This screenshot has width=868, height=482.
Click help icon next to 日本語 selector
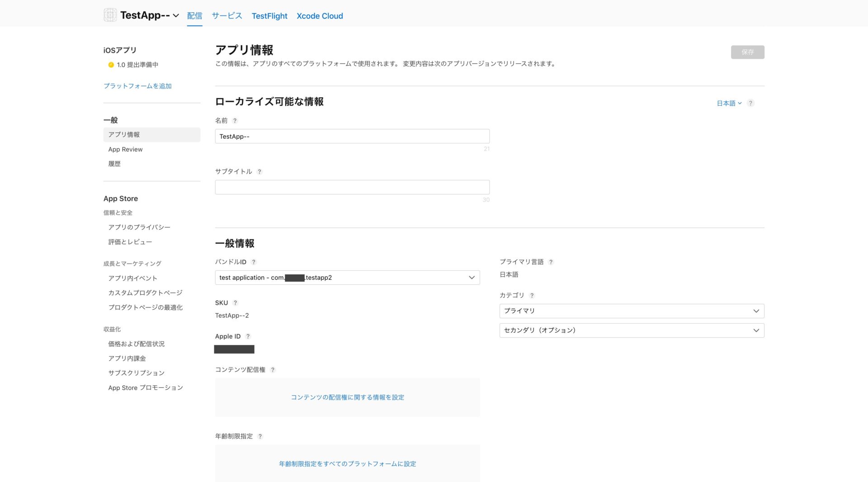[x=750, y=103]
